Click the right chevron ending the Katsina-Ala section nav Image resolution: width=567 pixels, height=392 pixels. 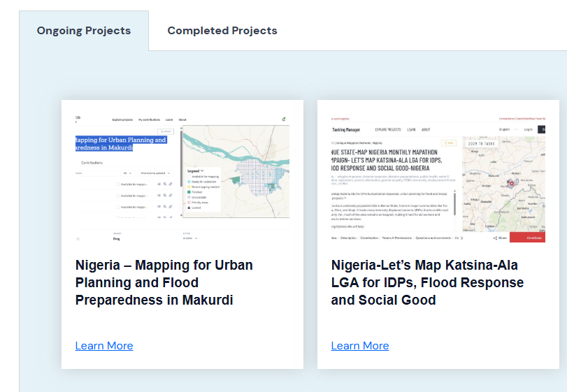click(x=461, y=238)
